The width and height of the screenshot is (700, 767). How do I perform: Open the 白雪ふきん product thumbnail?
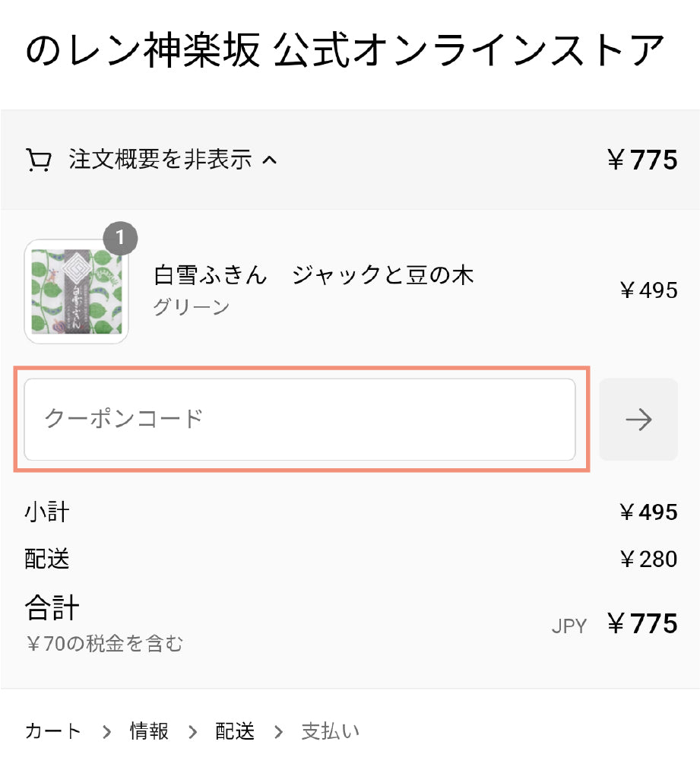coord(77,292)
